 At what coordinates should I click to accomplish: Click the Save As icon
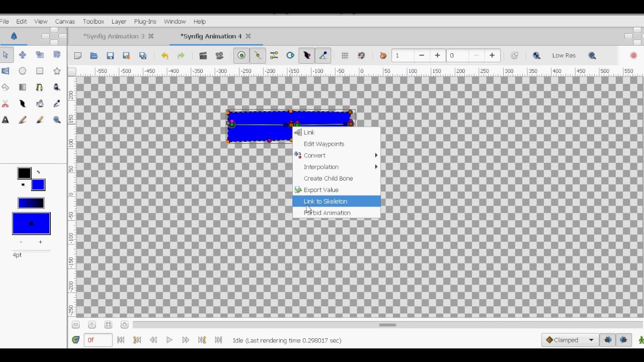tap(126, 56)
